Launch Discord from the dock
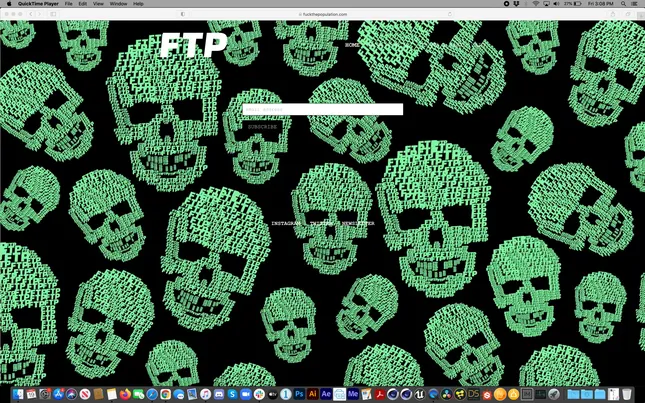Viewport: 645px width, 403px height. (x=219, y=394)
